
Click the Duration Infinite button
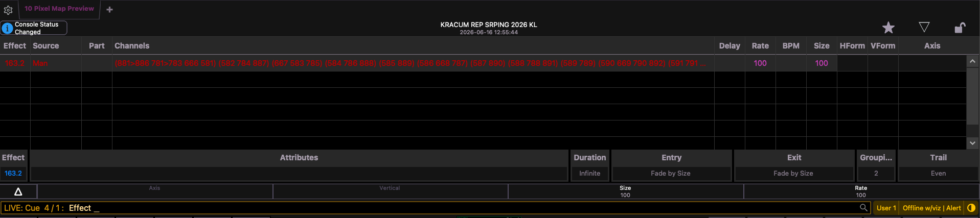click(x=589, y=174)
